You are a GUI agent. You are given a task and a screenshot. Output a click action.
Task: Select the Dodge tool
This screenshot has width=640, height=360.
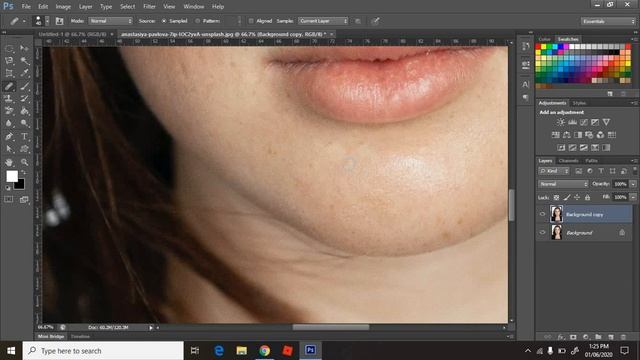(x=24, y=123)
